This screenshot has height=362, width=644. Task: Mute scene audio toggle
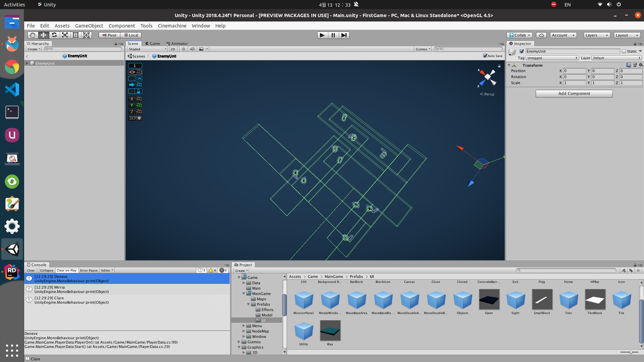[192, 49]
